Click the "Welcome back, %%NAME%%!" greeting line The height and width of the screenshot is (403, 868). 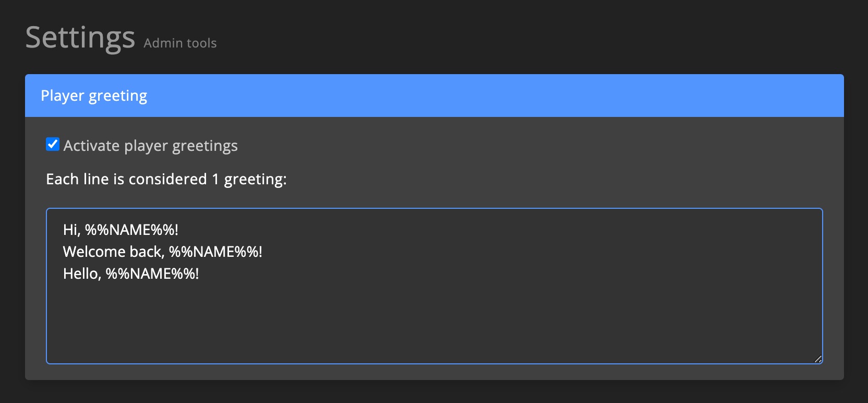(x=162, y=252)
